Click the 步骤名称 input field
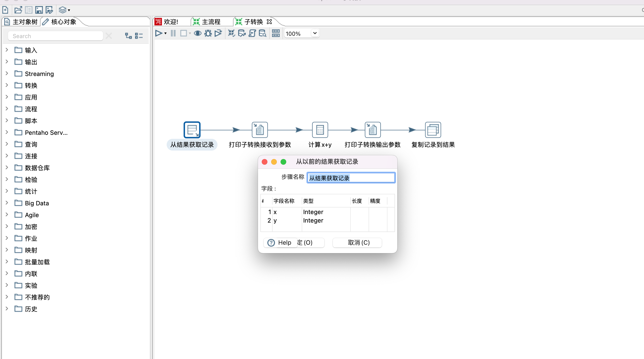644x359 pixels. click(351, 178)
